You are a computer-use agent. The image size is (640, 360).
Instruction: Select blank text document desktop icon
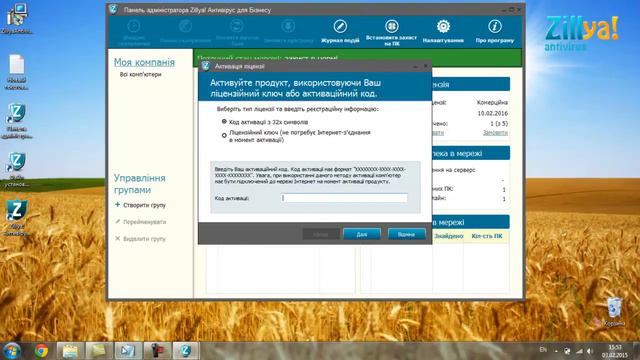(16, 72)
